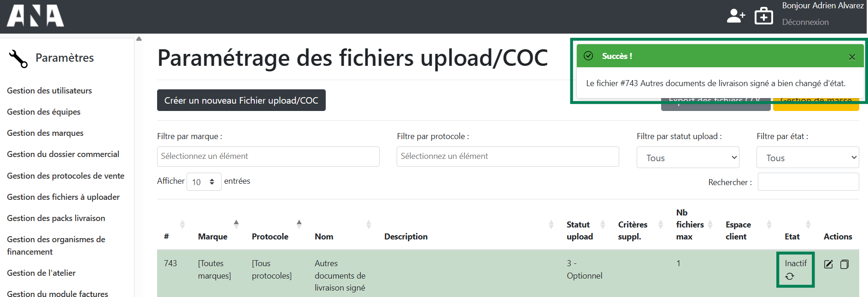
Task: Change the number of entries displayed
Action: coord(204,182)
